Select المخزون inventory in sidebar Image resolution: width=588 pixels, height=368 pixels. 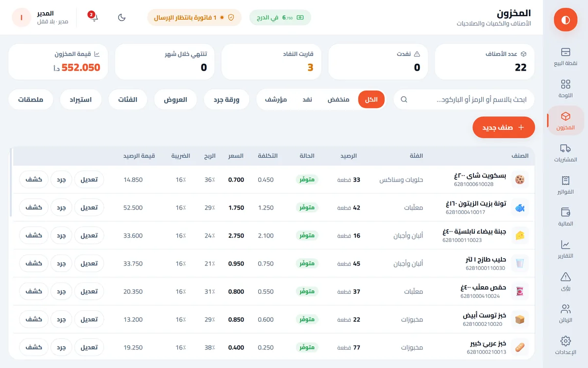click(x=565, y=121)
